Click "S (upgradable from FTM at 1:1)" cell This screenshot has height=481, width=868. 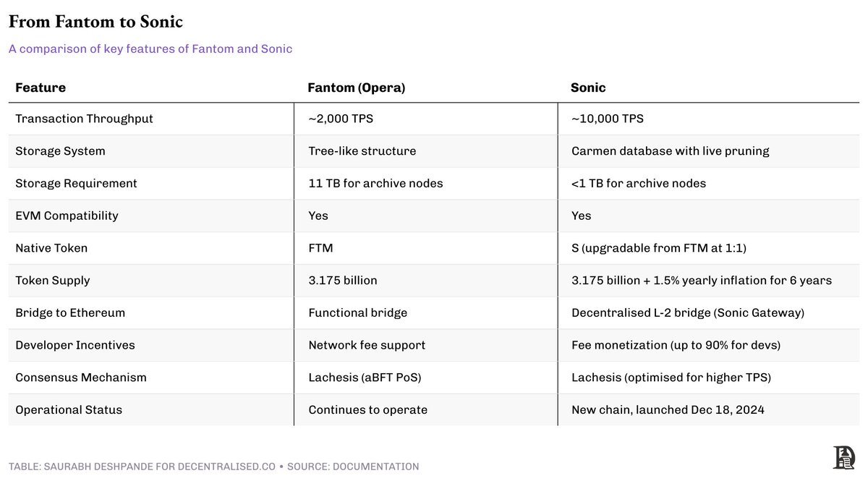(658, 248)
